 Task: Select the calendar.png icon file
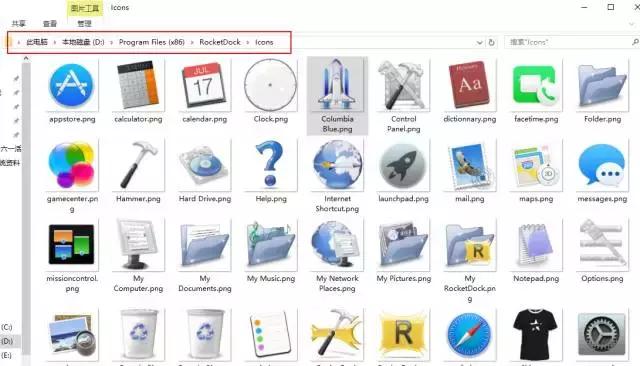pos(204,91)
